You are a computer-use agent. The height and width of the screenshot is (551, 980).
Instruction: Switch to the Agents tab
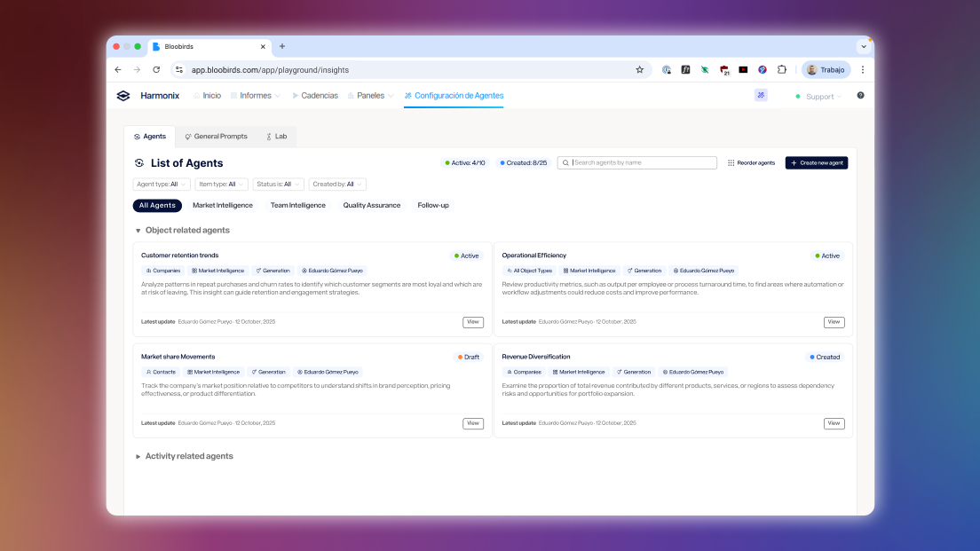click(x=150, y=136)
